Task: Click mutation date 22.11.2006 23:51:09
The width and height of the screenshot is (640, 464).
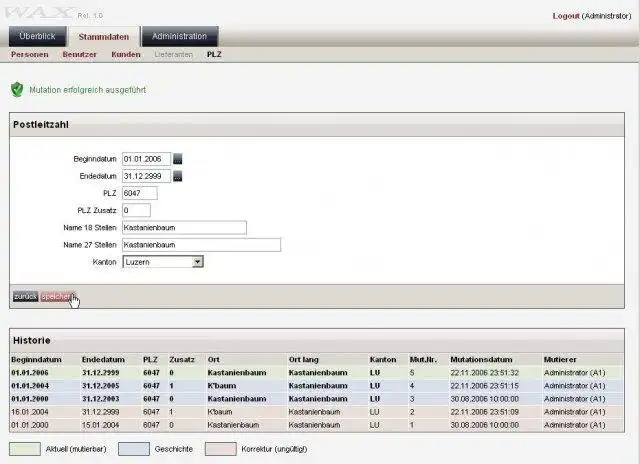Action: pos(484,412)
